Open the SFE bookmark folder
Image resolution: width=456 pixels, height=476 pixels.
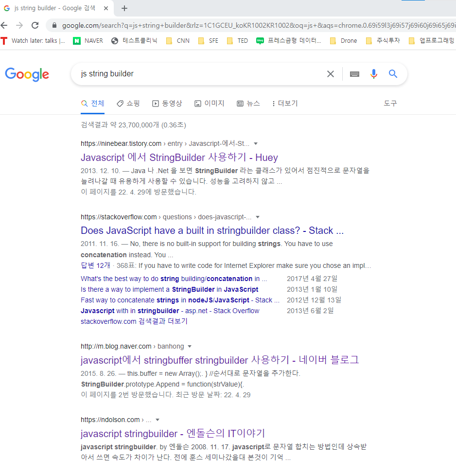point(208,41)
